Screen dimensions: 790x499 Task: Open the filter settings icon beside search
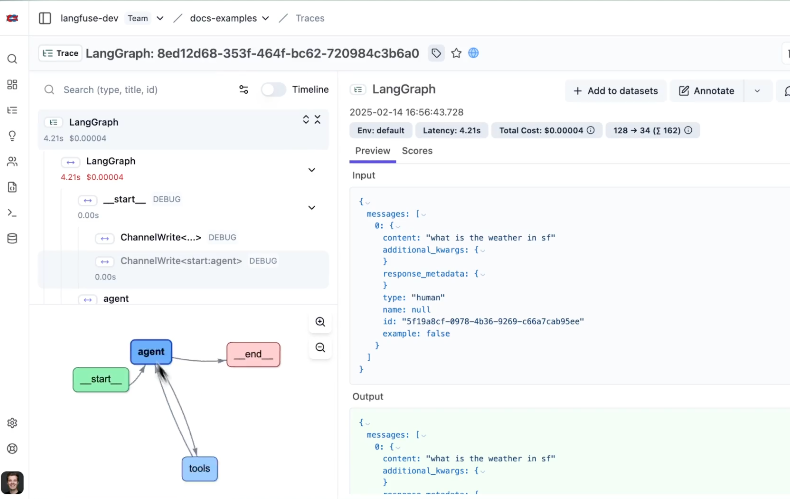click(x=244, y=90)
